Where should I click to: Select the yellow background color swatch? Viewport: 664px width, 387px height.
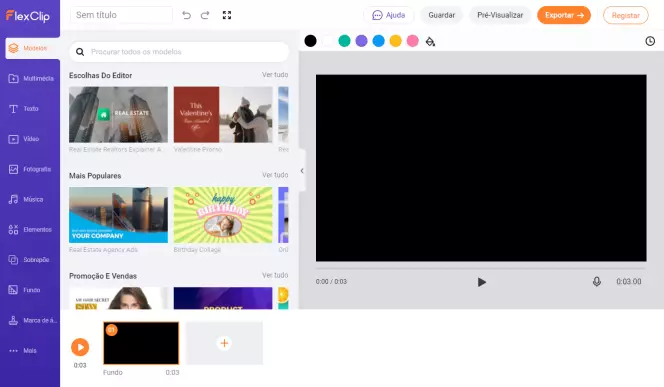[396, 41]
